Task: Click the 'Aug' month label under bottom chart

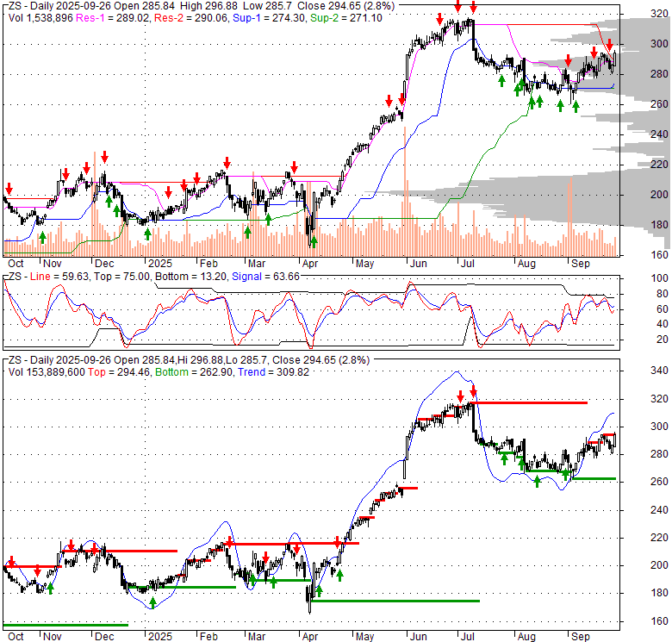Action: pos(526,637)
